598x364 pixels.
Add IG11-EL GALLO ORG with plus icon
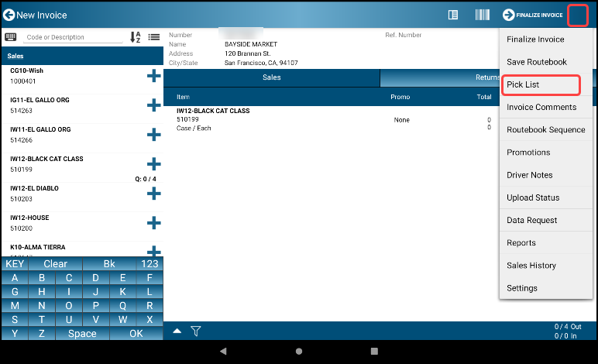153,105
